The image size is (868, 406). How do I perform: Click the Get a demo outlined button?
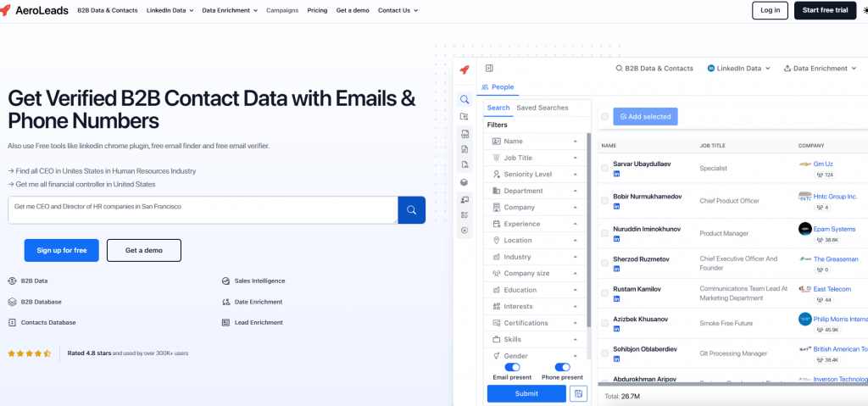click(144, 250)
